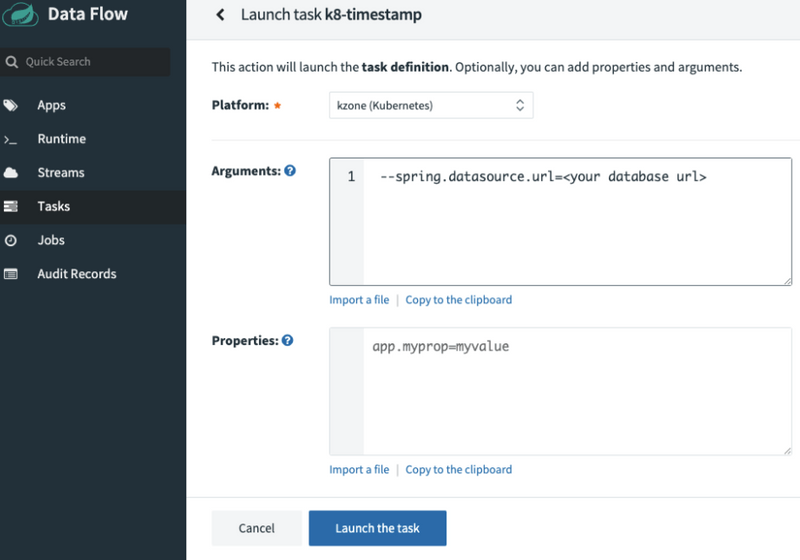This screenshot has height=560, width=800.
Task: Open help tooltip for Properties
Action: (x=287, y=340)
